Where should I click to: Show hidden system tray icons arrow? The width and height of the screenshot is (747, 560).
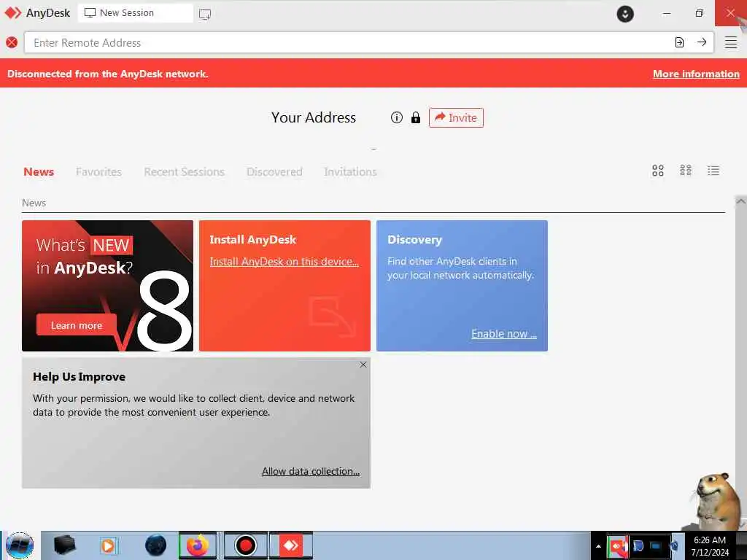pos(598,546)
